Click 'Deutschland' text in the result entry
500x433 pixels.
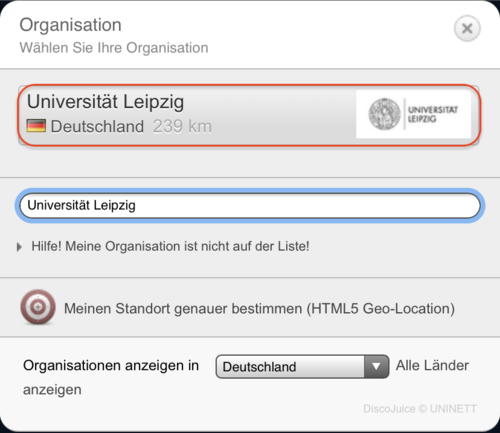click(97, 126)
